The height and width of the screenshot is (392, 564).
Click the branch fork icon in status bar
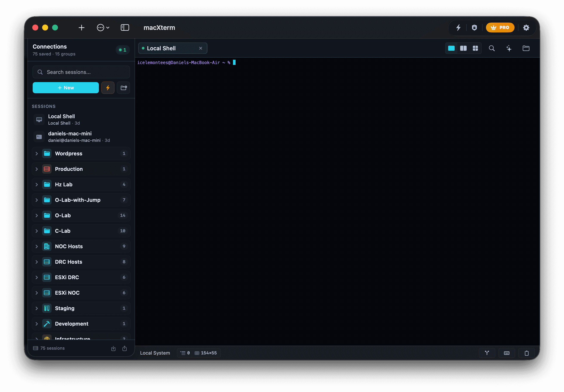tap(487, 353)
